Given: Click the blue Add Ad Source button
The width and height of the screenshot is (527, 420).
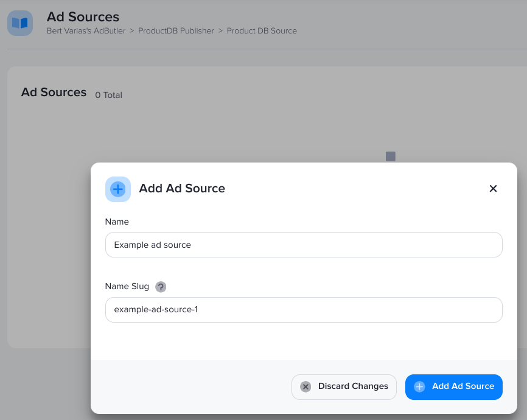Looking at the screenshot, I should click(x=453, y=387).
